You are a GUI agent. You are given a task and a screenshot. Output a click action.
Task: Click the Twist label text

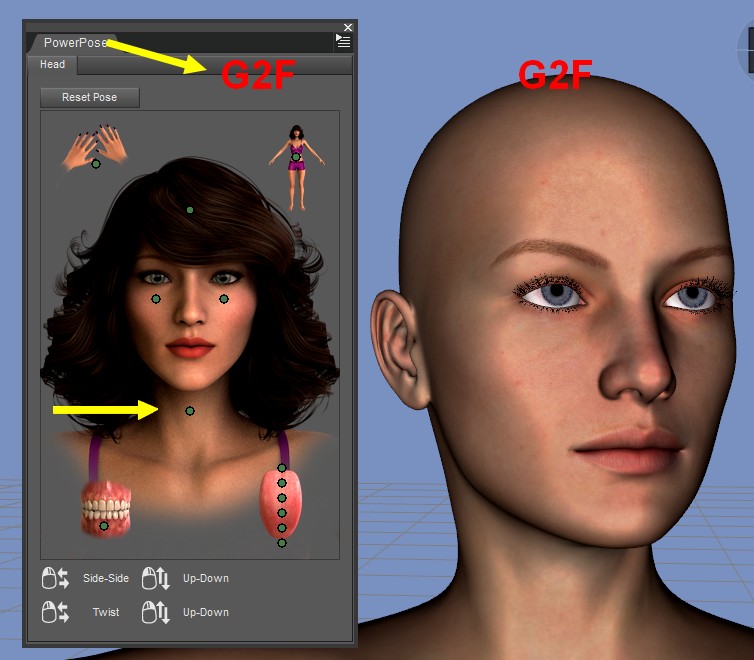106,612
